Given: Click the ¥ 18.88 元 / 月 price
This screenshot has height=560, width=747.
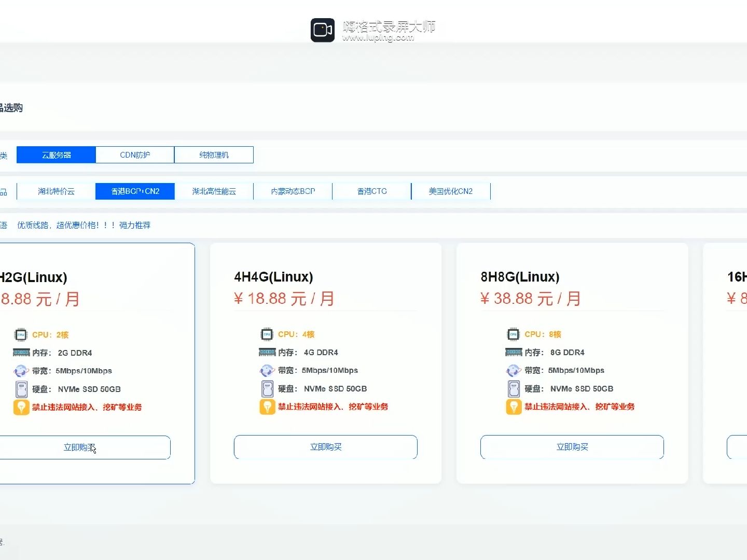Looking at the screenshot, I should point(284,299).
